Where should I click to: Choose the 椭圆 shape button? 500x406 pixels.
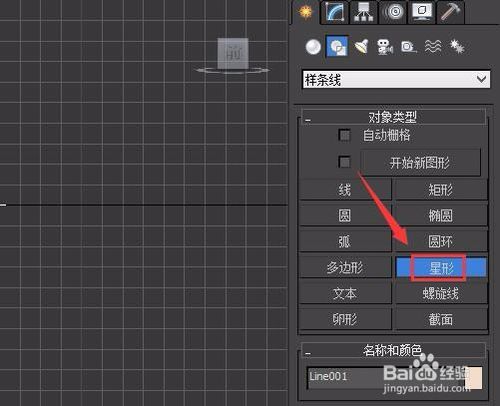point(441,216)
